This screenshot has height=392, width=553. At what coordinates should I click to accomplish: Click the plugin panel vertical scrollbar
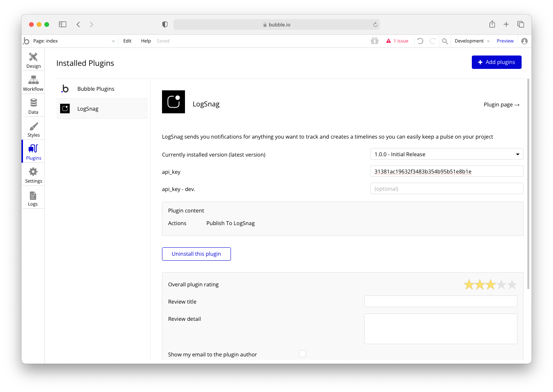[x=528, y=184]
